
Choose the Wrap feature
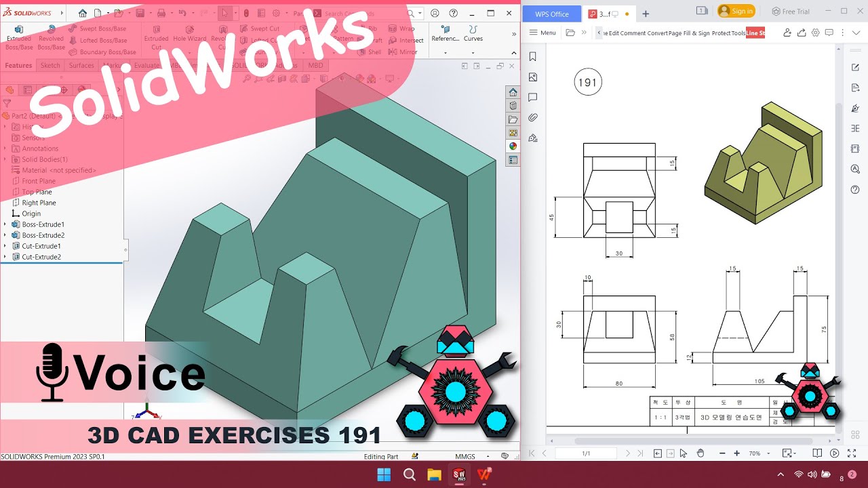(401, 29)
